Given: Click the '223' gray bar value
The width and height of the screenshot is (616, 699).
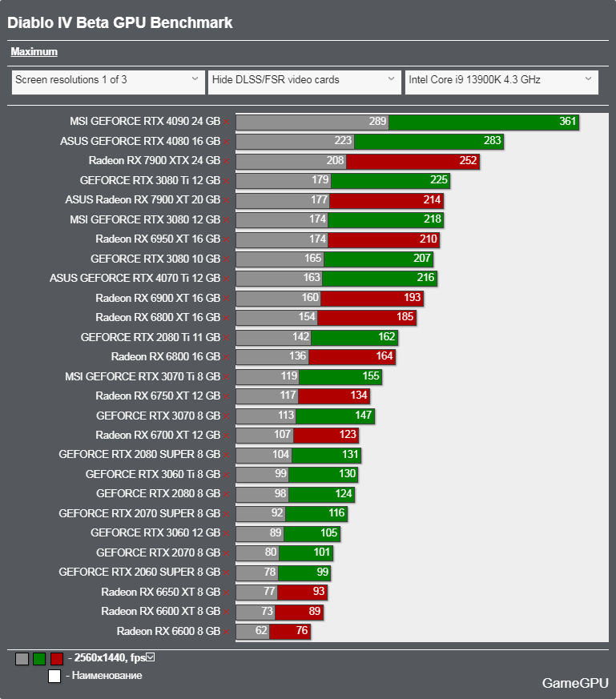Looking at the screenshot, I should [343, 140].
